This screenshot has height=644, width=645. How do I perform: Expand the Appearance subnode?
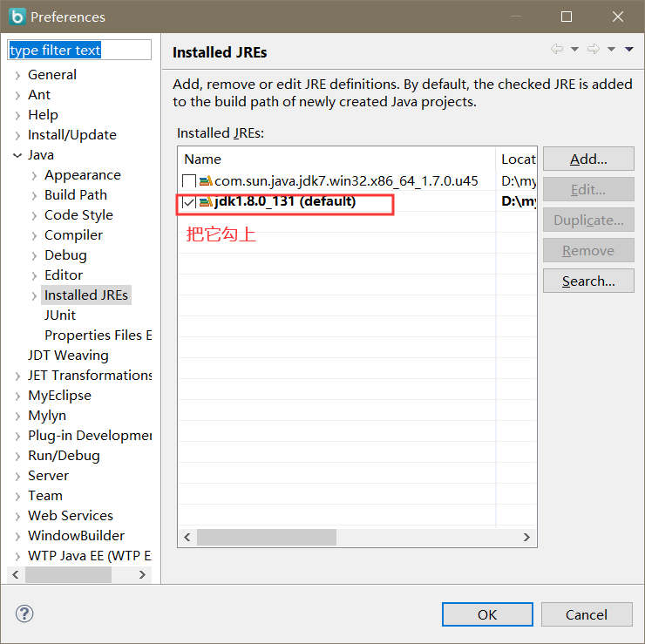point(34,176)
